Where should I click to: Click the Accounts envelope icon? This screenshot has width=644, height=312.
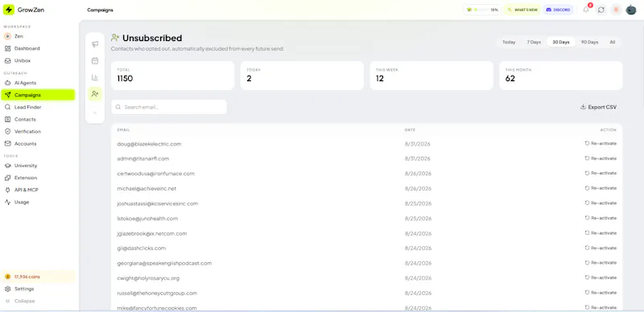[x=7, y=144]
